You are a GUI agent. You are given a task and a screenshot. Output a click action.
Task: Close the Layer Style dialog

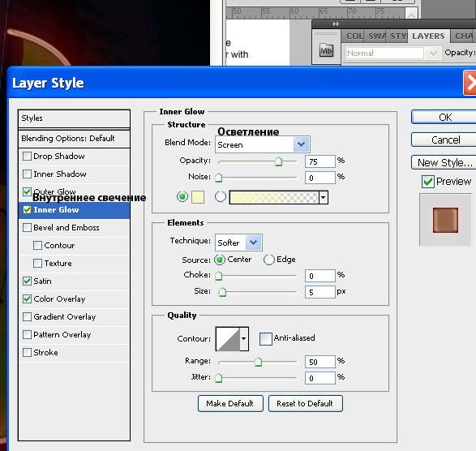470,83
